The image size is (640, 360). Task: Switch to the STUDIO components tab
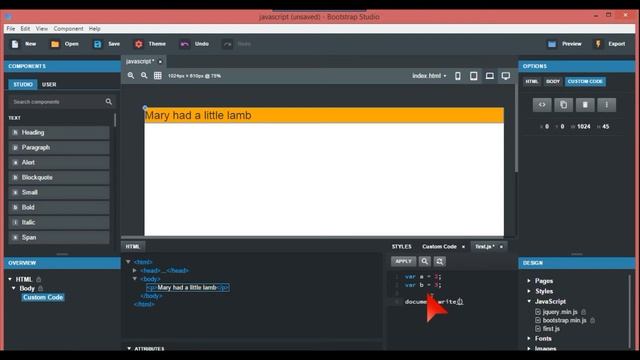[x=23, y=84]
